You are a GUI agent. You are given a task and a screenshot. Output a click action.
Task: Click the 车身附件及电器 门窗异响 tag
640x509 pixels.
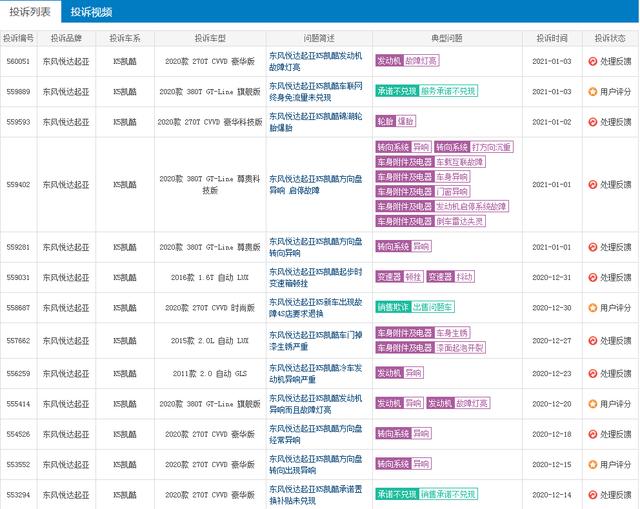(x=423, y=191)
